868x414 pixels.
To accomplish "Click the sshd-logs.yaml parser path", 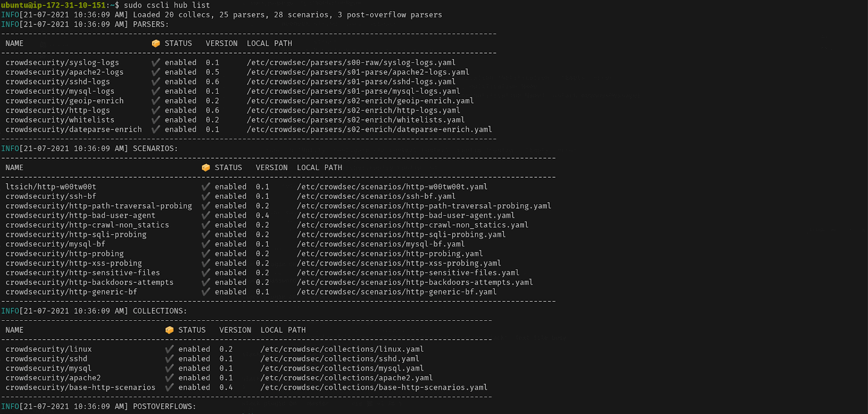I will pos(351,82).
